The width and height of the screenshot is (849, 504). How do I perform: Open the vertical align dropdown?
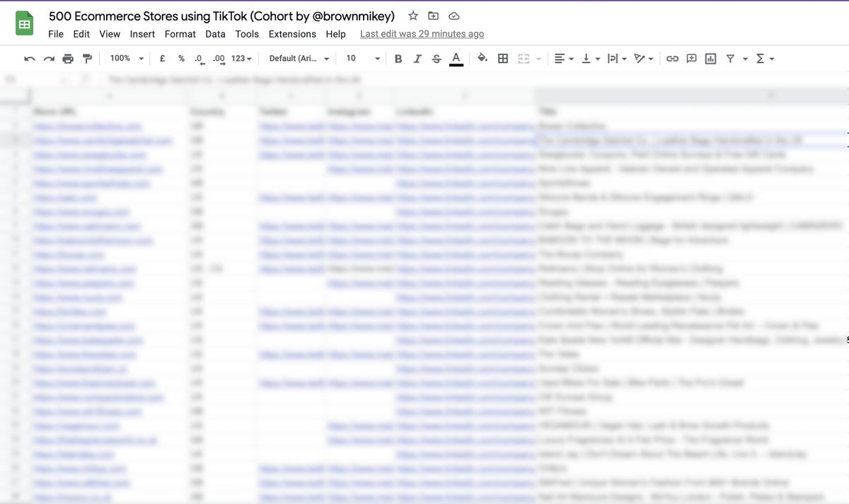pyautogui.click(x=590, y=59)
